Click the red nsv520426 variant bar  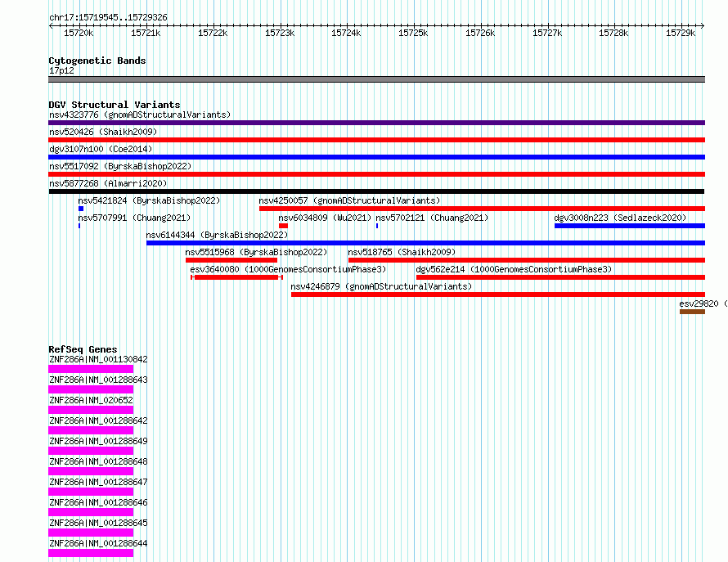[x=376, y=140]
